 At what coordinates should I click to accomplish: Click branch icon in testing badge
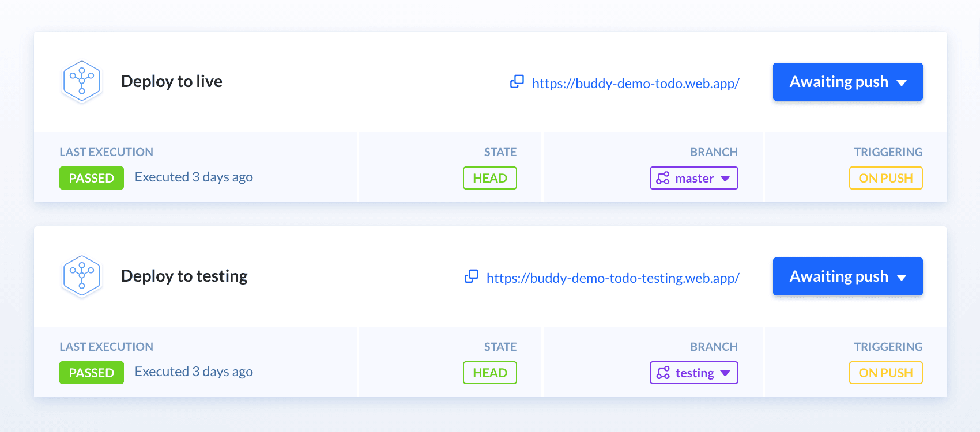[663, 373]
